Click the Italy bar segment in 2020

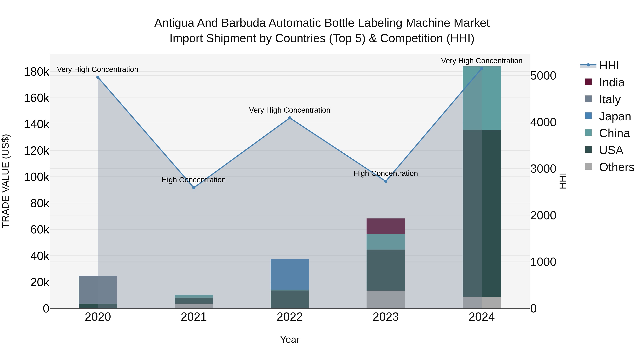tap(98, 290)
